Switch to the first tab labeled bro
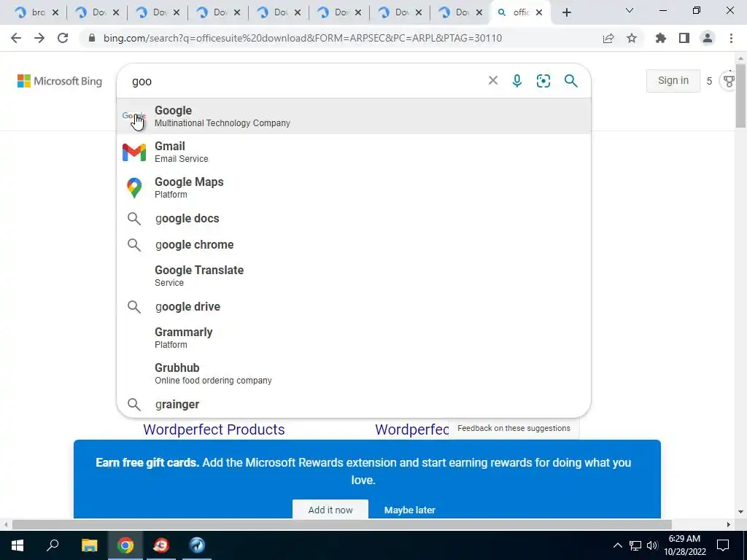The width and height of the screenshot is (747, 560). (x=31, y=12)
